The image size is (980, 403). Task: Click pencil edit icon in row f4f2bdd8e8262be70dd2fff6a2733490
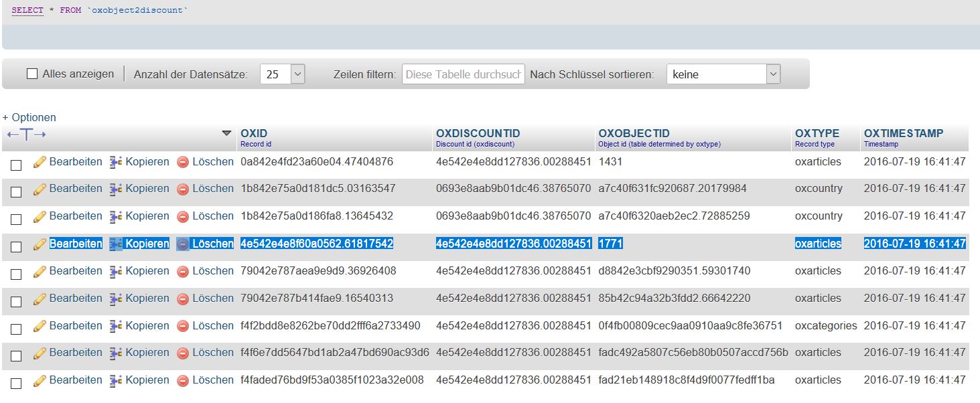coord(40,326)
